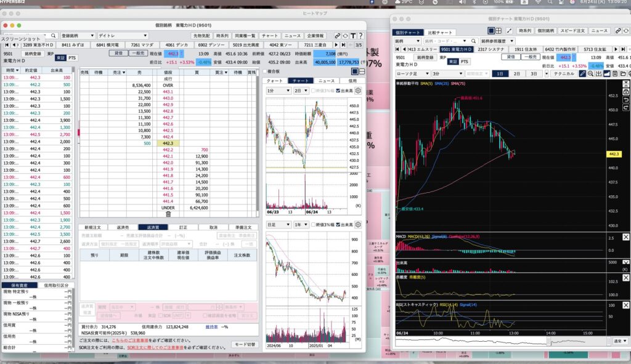631x364 pixels.
Task: Click refresh icon in 個別銘柄 window toolbar
Action: [x=345, y=36]
